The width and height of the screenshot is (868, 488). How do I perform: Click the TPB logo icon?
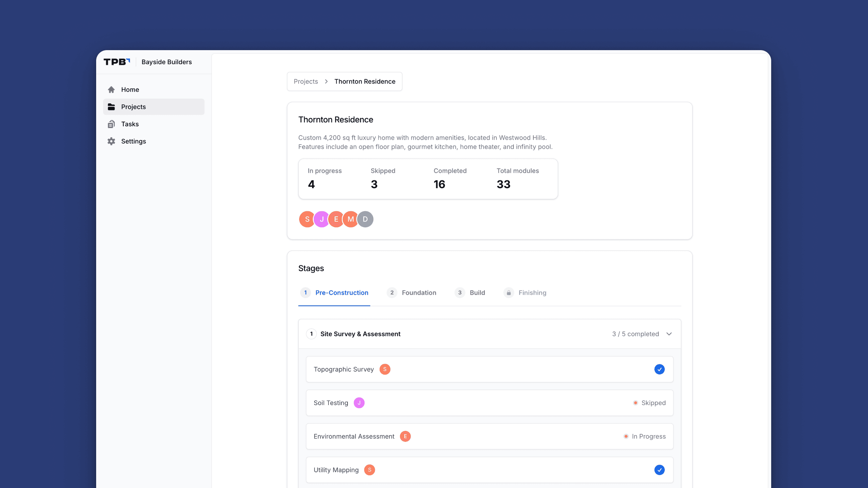coord(117,62)
